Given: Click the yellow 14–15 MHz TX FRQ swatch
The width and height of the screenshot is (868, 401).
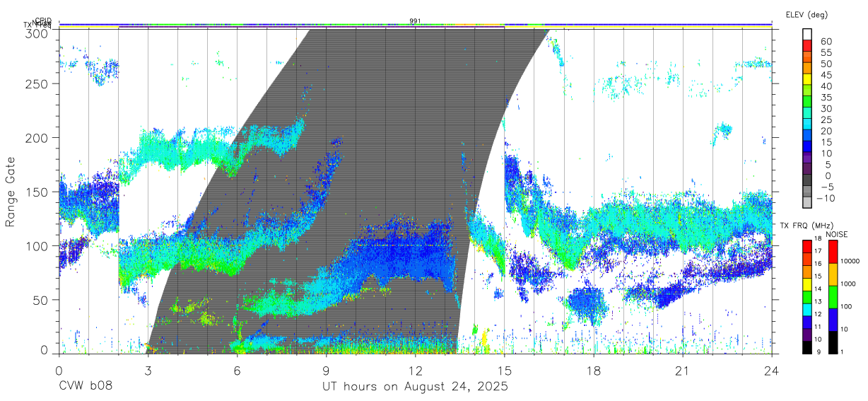Looking at the screenshot, I should 807,284.
